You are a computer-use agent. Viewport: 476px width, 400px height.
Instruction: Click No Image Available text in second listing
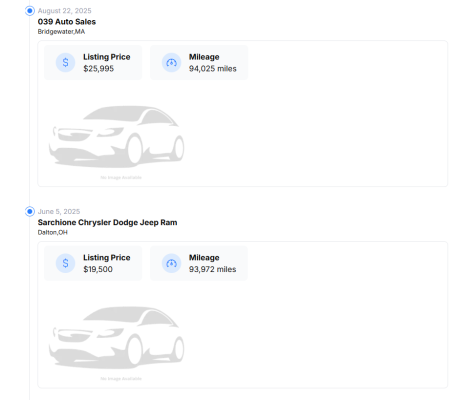pyautogui.click(x=121, y=379)
